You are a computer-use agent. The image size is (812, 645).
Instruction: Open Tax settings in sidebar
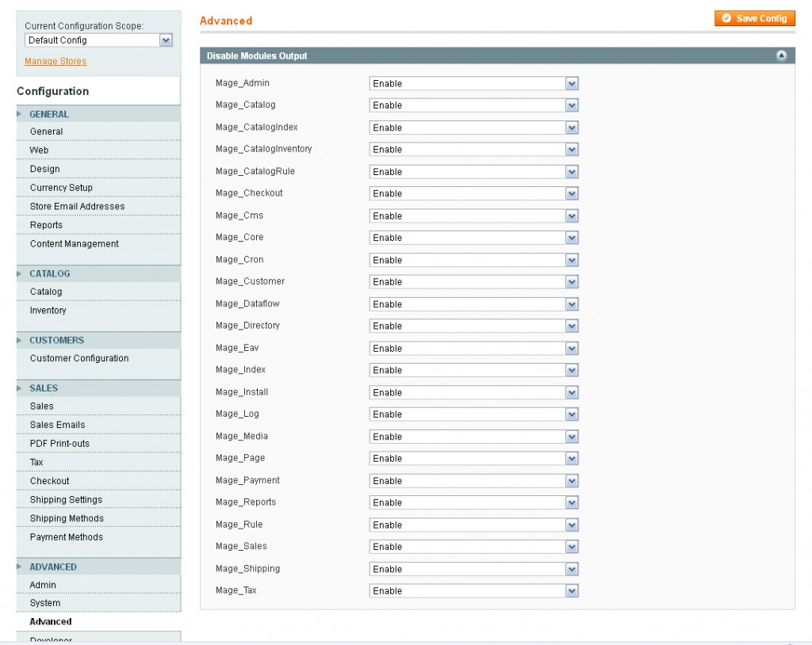tap(98, 462)
